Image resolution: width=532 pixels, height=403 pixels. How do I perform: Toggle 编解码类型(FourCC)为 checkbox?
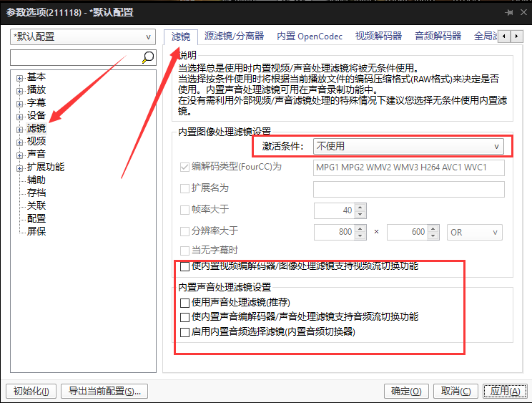tap(184, 167)
